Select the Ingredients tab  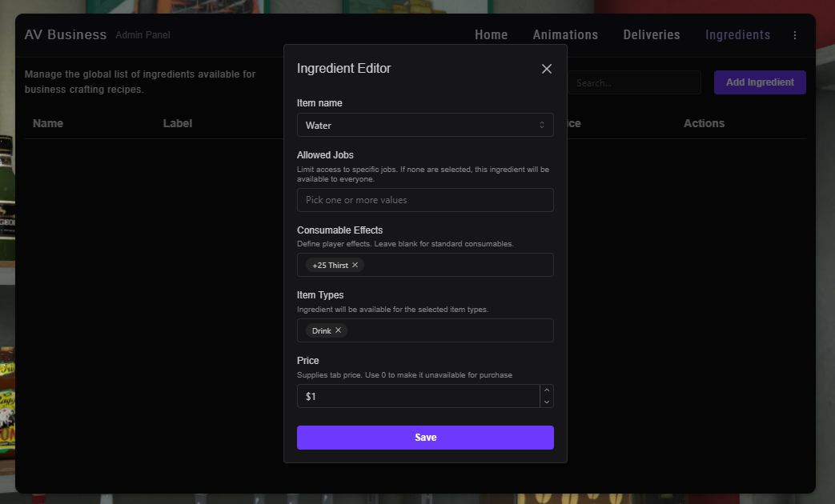(737, 35)
